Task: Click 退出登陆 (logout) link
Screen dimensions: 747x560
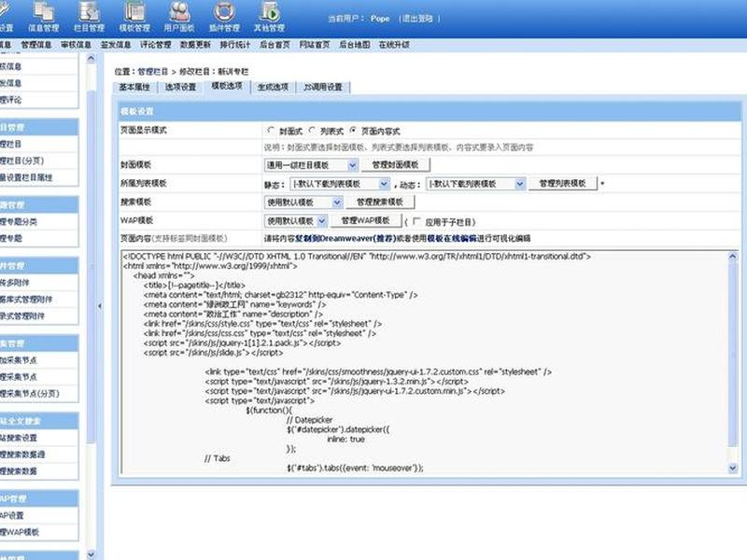Action: (x=417, y=19)
